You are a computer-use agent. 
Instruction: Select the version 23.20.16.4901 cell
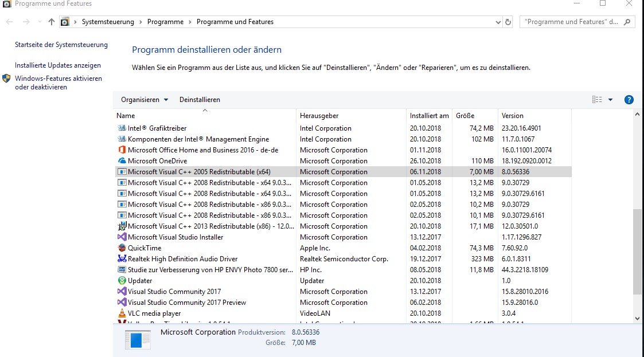click(521, 128)
